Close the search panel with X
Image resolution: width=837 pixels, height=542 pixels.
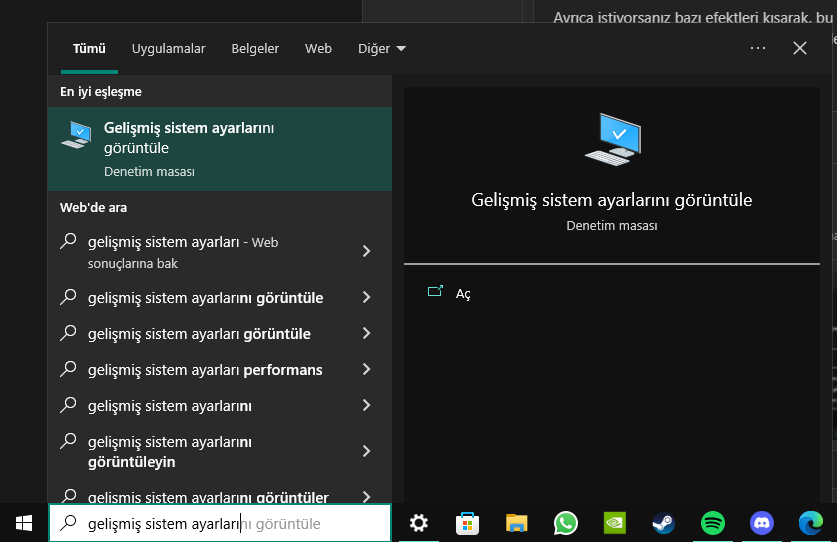coord(800,48)
